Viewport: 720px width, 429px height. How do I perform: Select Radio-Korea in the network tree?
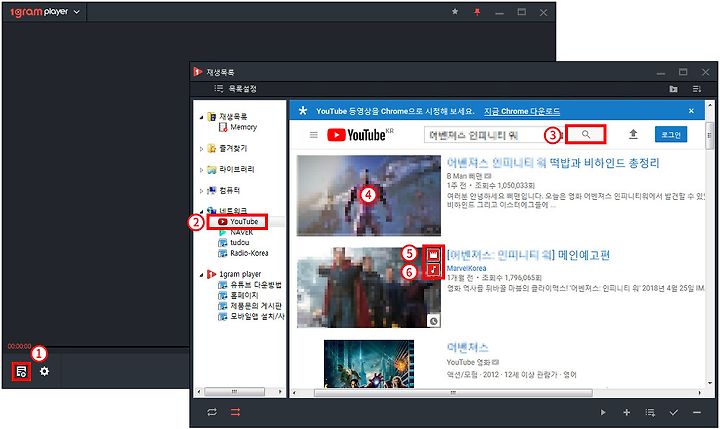click(x=249, y=253)
